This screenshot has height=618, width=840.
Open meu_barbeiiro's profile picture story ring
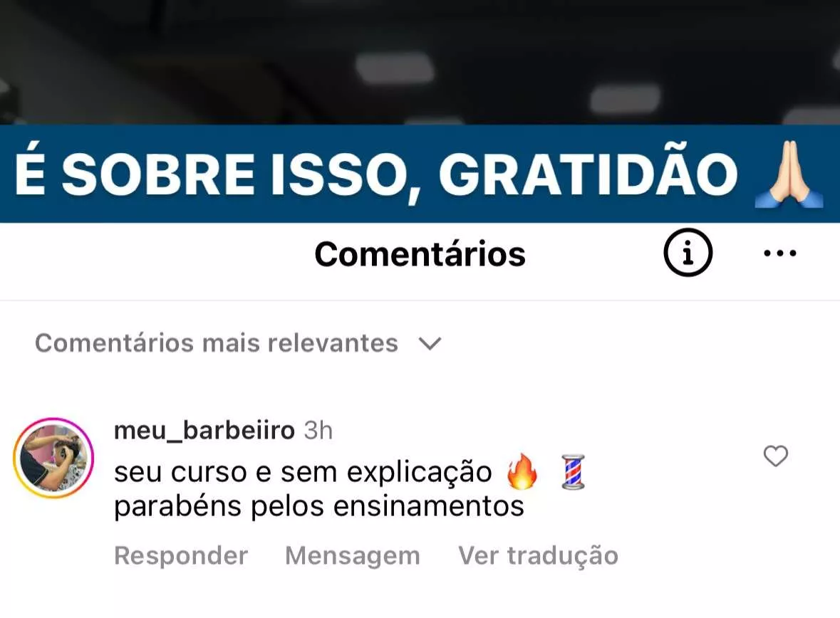[x=53, y=459]
